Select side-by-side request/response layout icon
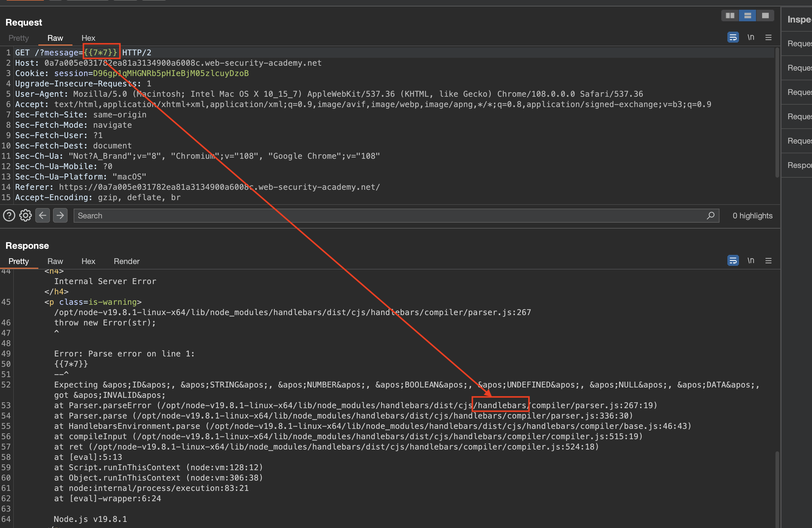The image size is (812, 528). [x=730, y=16]
